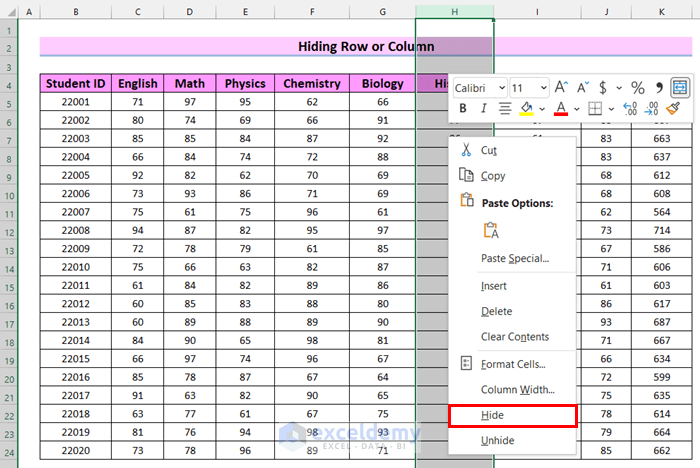
Task: Choose Hide to hide column H
Action: (512, 416)
